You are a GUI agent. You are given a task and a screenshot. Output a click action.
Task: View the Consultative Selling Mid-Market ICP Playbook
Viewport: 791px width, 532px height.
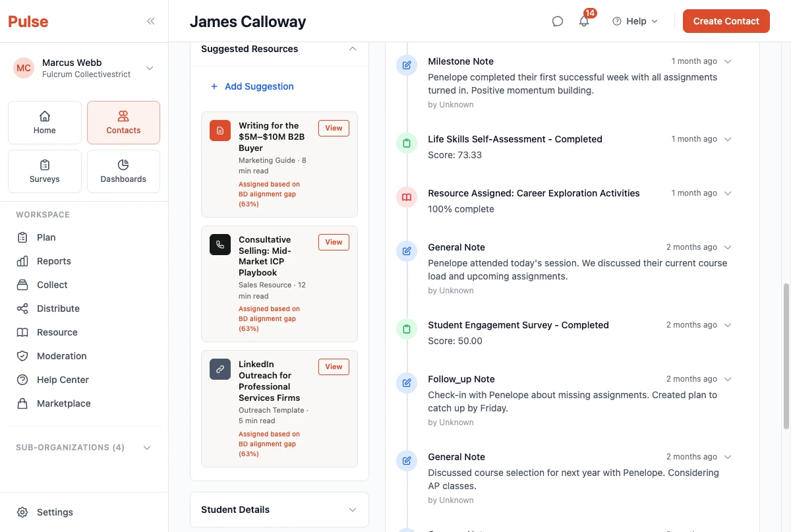coord(334,242)
